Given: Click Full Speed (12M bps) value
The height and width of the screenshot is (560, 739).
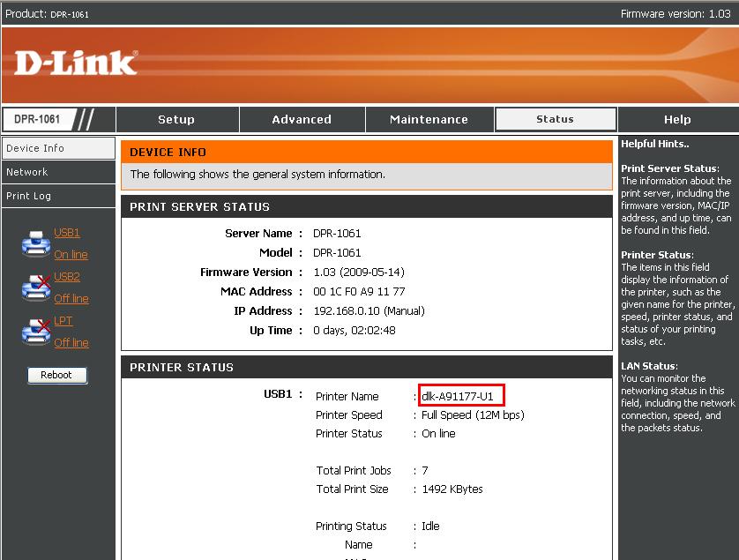Looking at the screenshot, I should click(473, 415).
